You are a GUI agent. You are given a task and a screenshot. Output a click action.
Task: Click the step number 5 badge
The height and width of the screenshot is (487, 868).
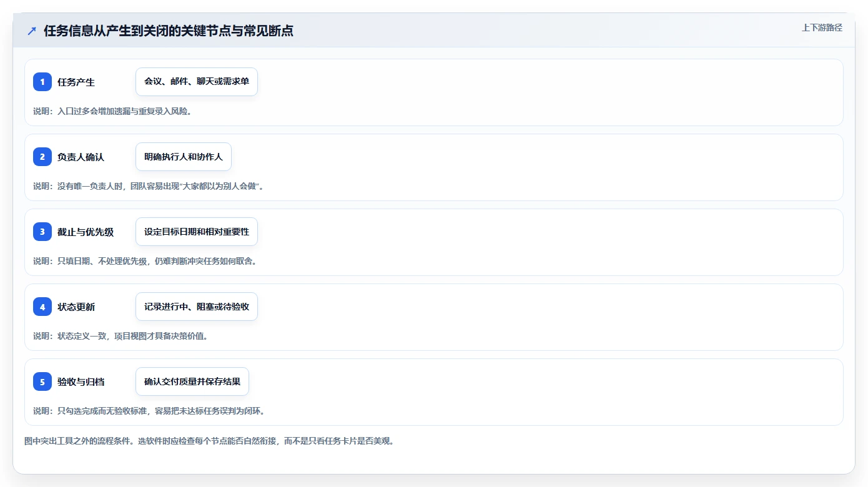coord(42,381)
